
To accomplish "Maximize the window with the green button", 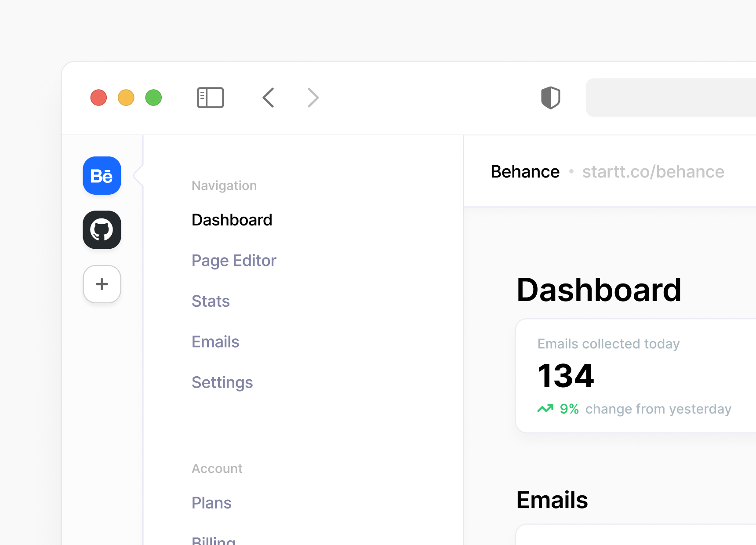I will click(x=153, y=98).
